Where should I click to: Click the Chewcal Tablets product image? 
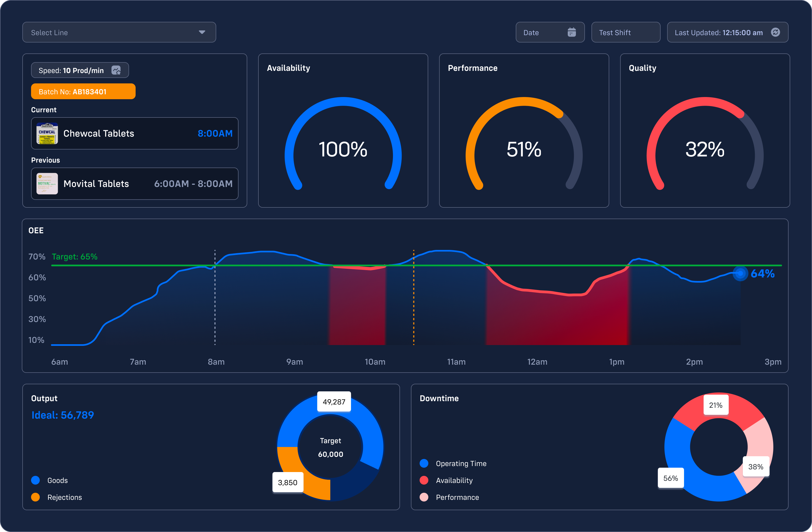(x=47, y=134)
